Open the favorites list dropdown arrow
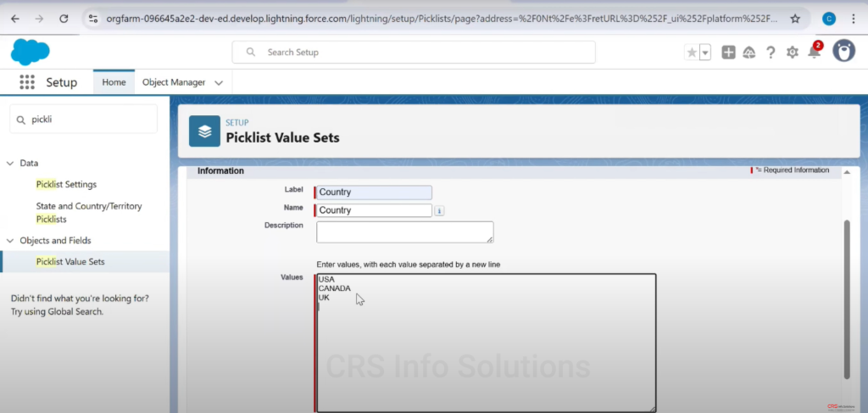Screen dimensions: 868x413 [704, 53]
